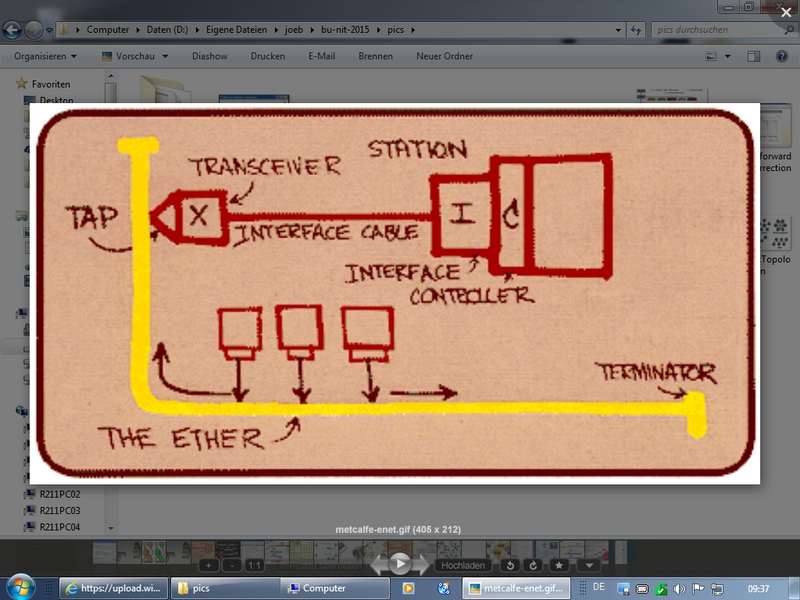Go back with the Explorer back arrow
The width and height of the screenshot is (800, 600).
tap(12, 30)
